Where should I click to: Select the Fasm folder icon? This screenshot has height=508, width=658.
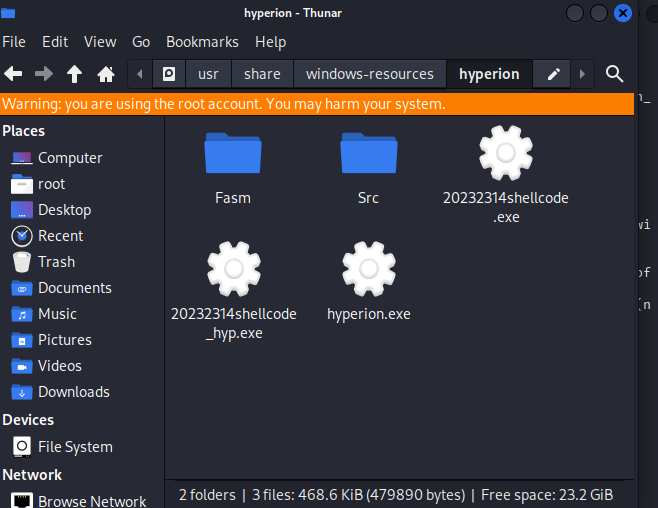233,153
